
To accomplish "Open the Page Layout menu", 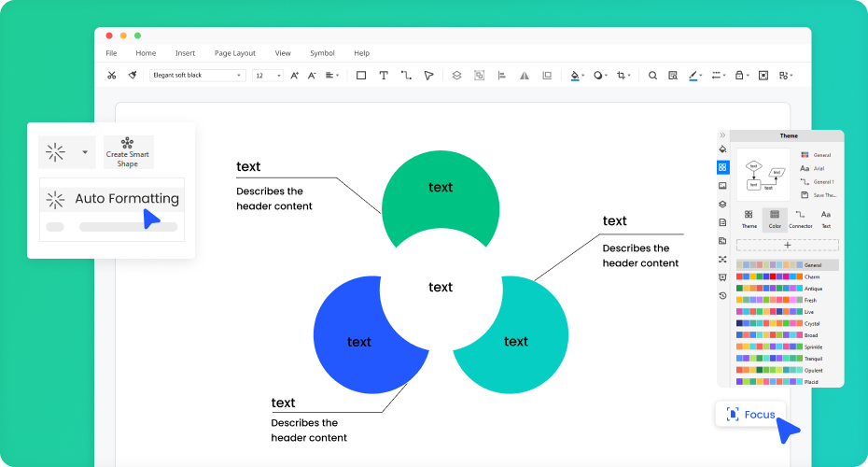I will point(234,53).
